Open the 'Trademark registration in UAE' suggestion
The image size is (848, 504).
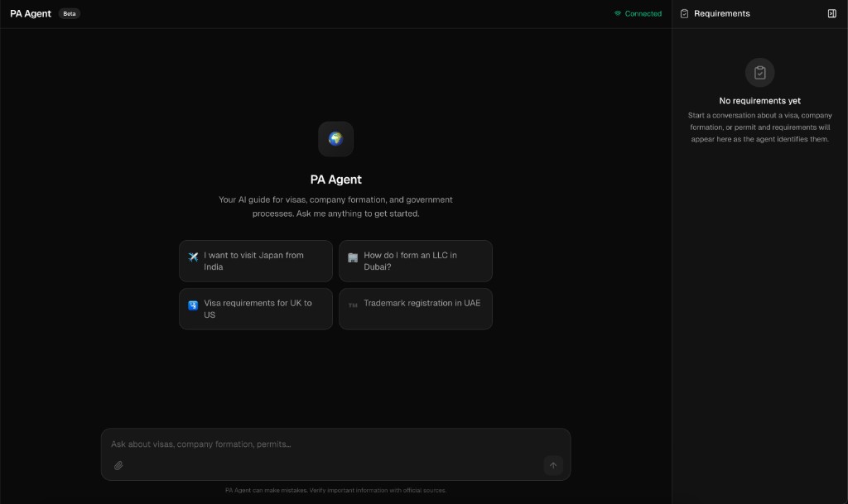click(x=415, y=309)
